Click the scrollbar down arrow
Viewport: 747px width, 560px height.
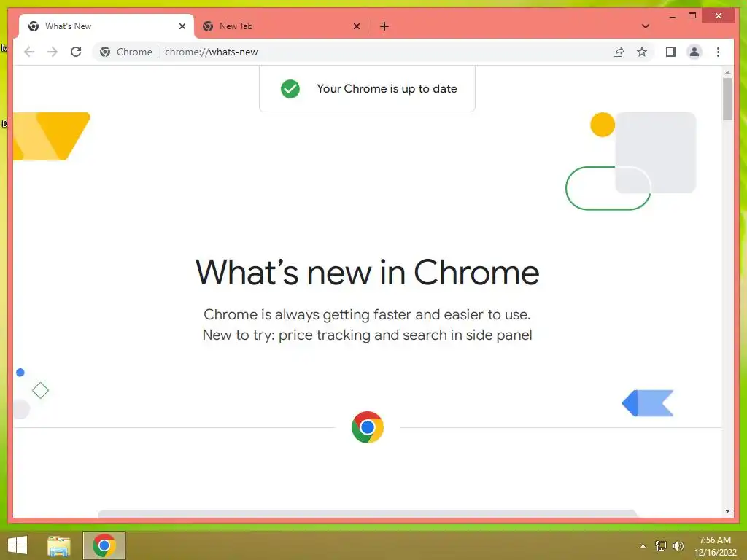(x=727, y=511)
